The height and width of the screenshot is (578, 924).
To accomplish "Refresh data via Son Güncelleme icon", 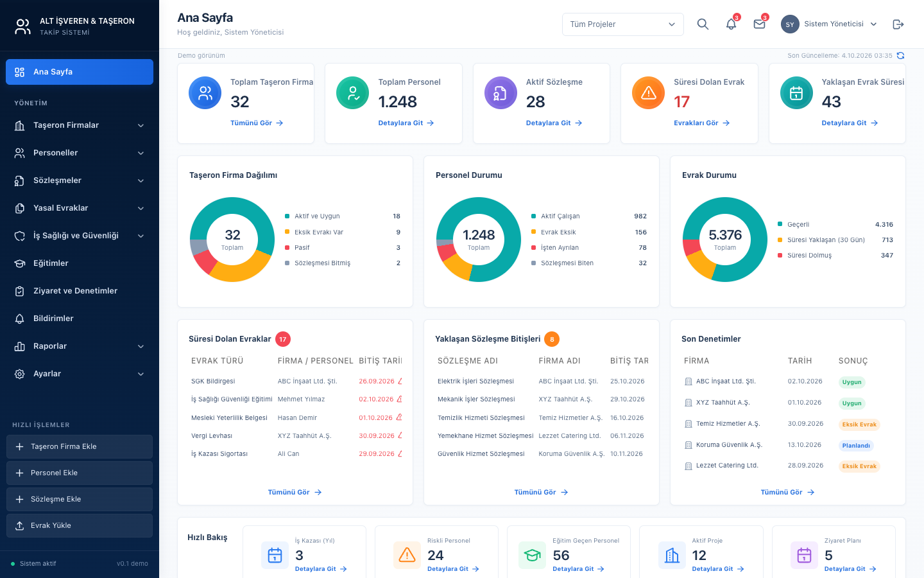I will [x=900, y=56].
